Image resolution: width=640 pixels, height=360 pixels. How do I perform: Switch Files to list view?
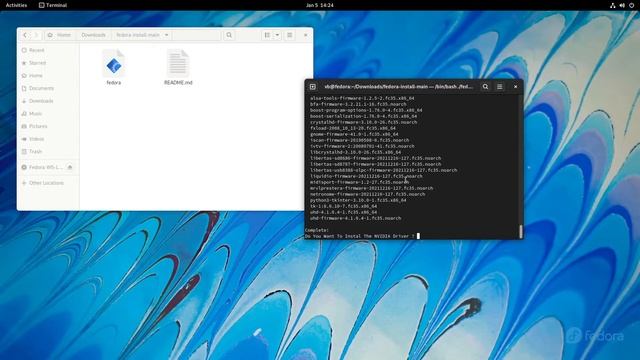click(x=267, y=35)
